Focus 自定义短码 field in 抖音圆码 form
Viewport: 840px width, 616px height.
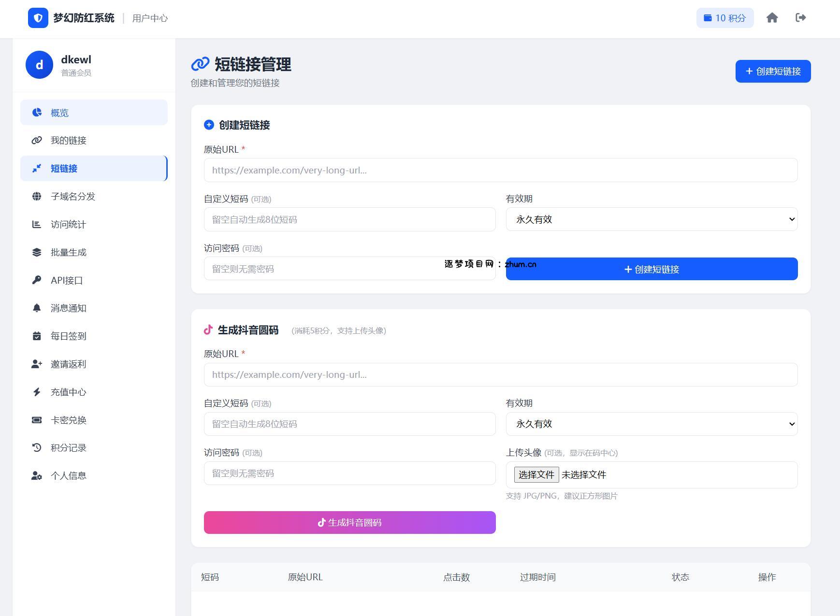click(349, 424)
